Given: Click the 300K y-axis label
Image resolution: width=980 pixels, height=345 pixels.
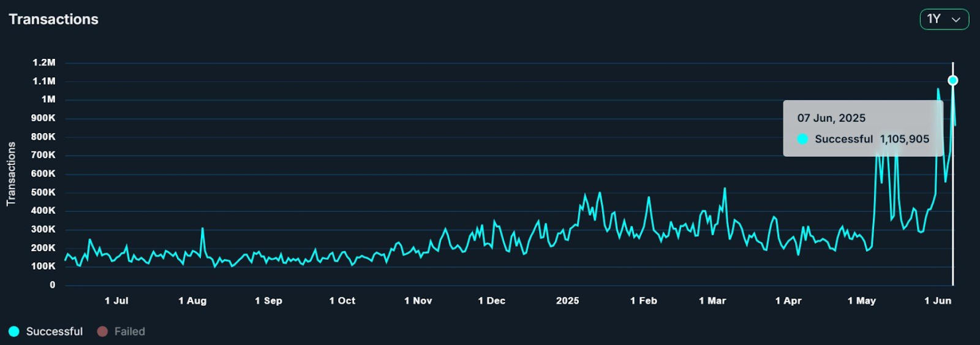Looking at the screenshot, I should point(43,229).
